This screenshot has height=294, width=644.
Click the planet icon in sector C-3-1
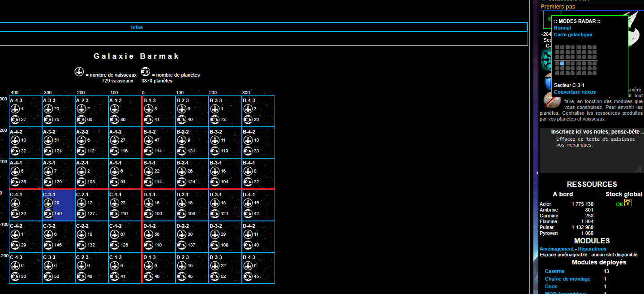coord(48,213)
